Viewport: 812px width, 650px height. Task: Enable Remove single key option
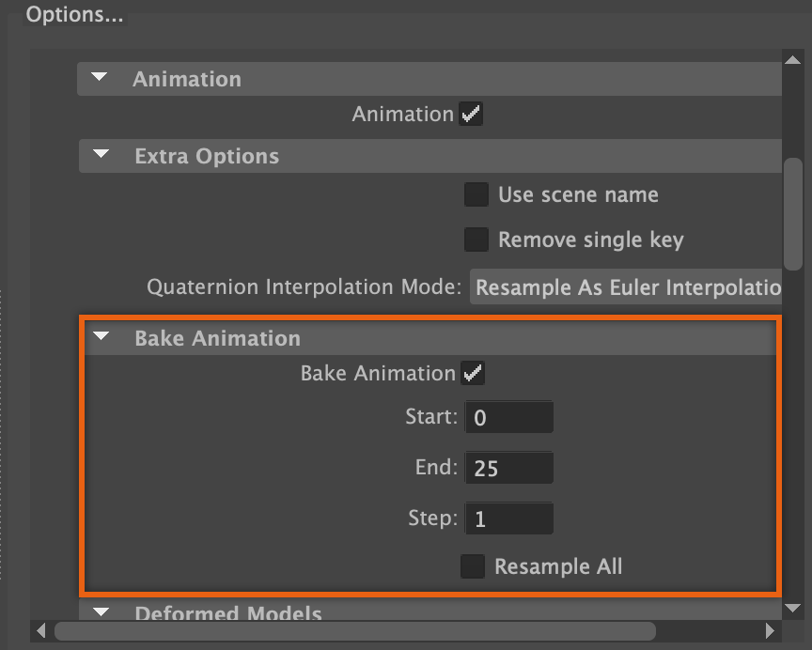click(476, 240)
